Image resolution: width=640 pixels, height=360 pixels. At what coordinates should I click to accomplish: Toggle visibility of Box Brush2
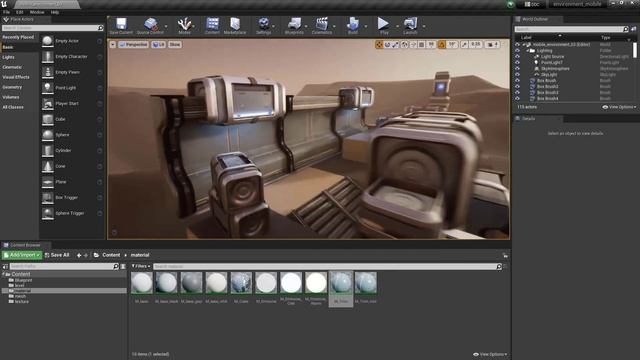[x=517, y=87]
